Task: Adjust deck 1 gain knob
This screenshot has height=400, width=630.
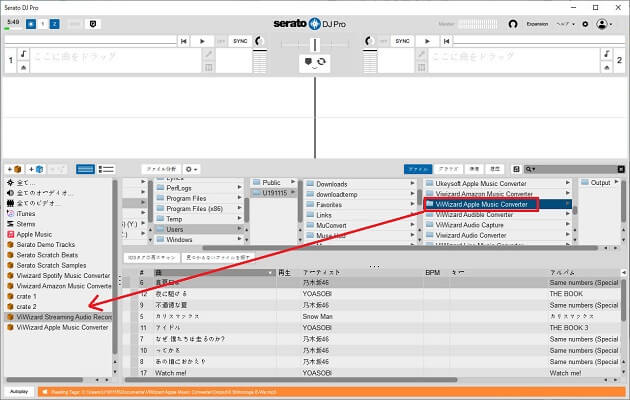Action: [x=259, y=41]
